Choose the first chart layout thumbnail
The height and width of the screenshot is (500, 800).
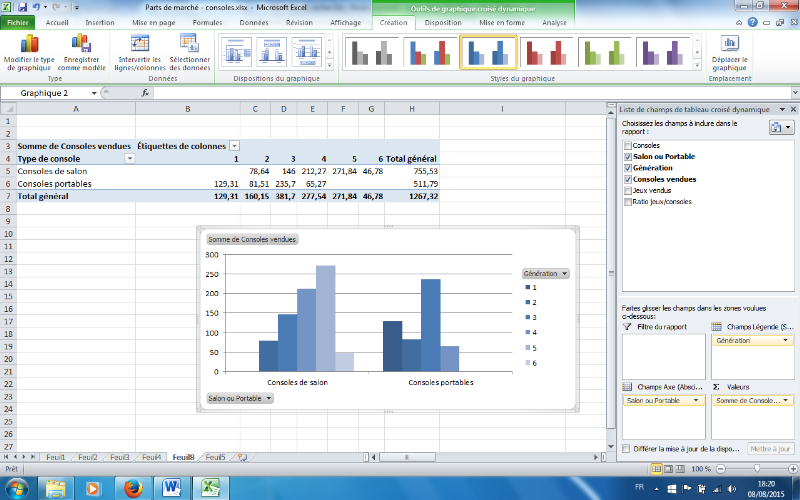coord(237,51)
